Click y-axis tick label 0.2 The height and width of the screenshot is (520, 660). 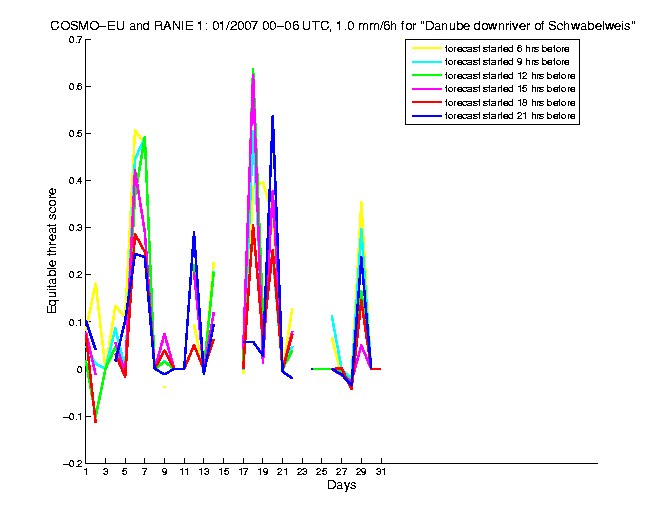(x=75, y=275)
